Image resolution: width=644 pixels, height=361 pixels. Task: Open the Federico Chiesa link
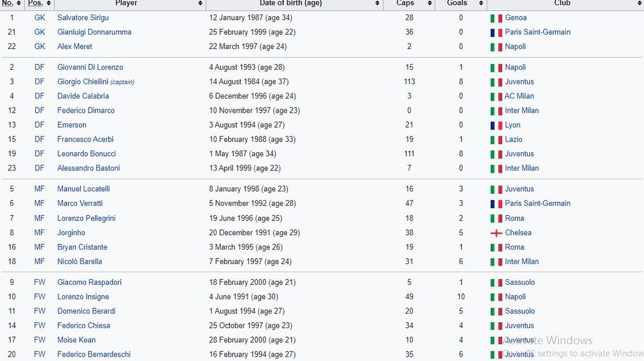click(84, 326)
